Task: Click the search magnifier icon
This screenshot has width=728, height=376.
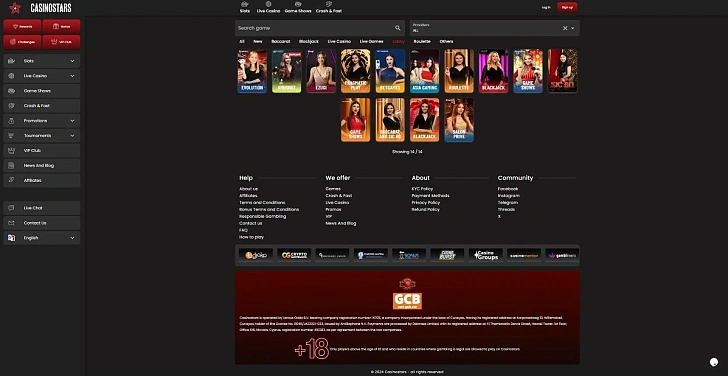Action: [398, 28]
